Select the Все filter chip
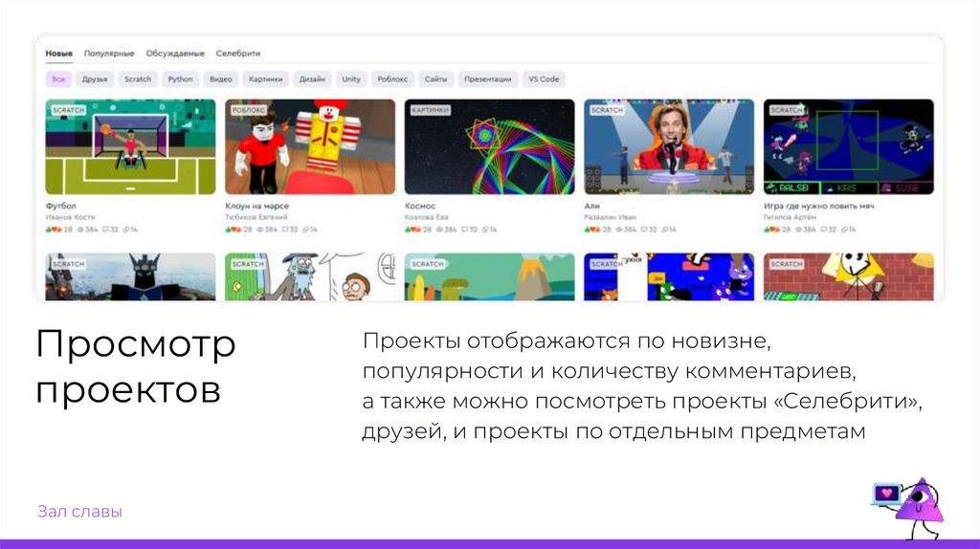This screenshot has width=980, height=549. [x=58, y=79]
